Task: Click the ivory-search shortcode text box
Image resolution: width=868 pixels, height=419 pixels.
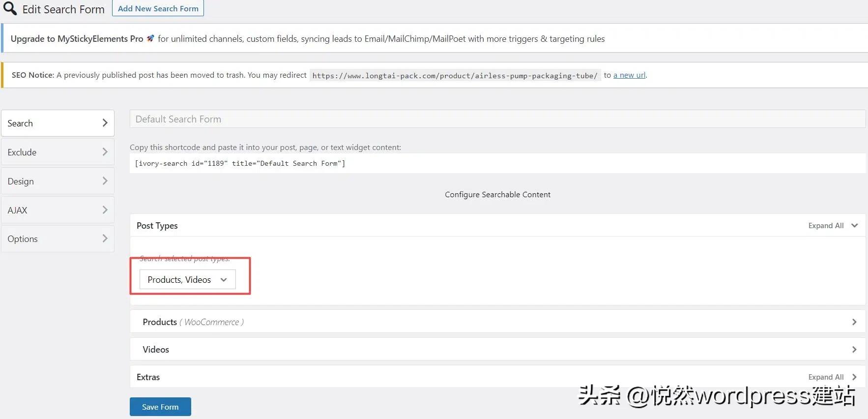Action: [x=497, y=163]
